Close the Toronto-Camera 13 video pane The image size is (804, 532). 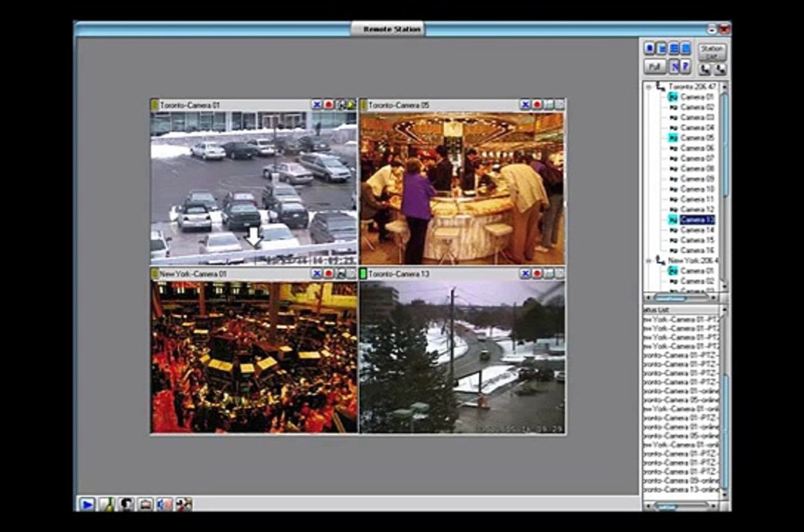525,273
